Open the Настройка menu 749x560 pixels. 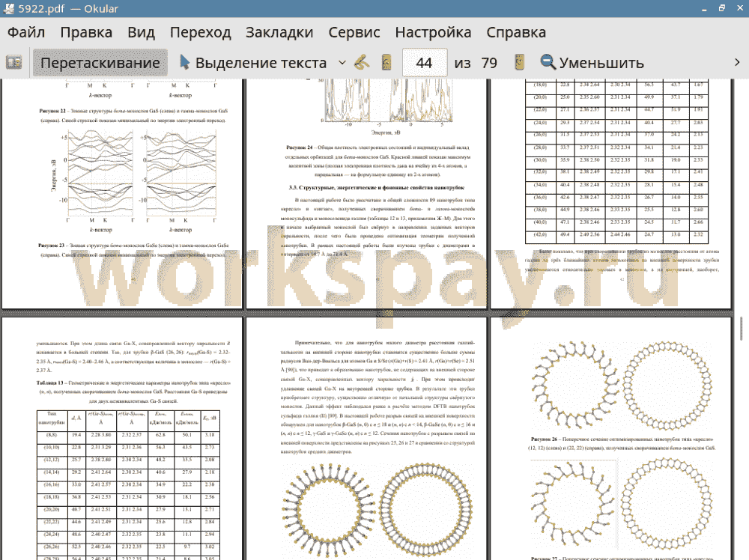(x=433, y=32)
